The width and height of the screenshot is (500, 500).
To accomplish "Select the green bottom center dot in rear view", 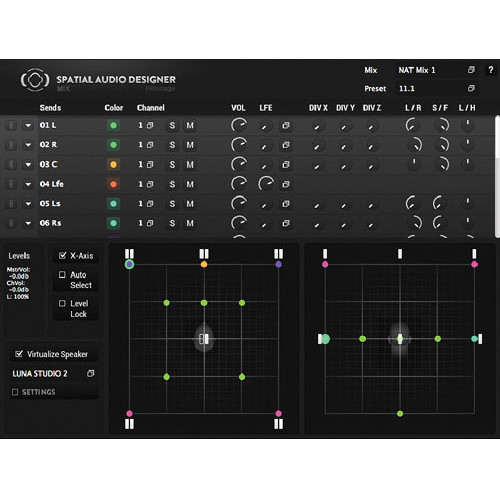I will [400, 414].
